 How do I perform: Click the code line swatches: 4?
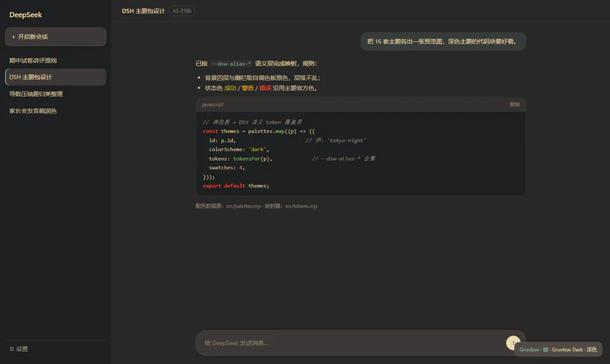click(x=227, y=168)
